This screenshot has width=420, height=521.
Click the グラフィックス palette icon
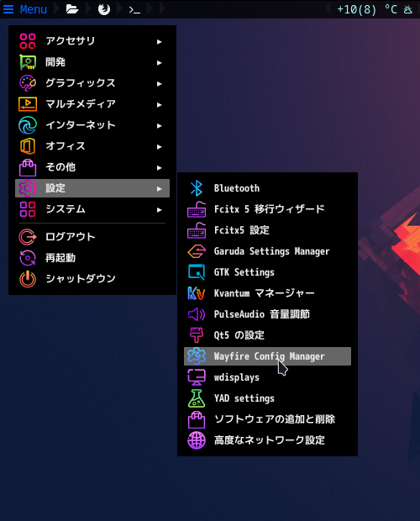coord(28,83)
